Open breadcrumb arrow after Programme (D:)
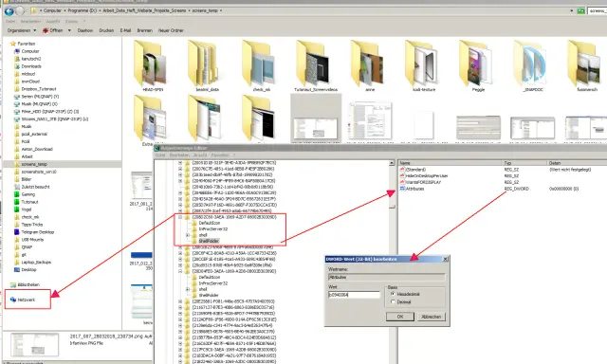607x364 pixels. pyautogui.click(x=100, y=10)
